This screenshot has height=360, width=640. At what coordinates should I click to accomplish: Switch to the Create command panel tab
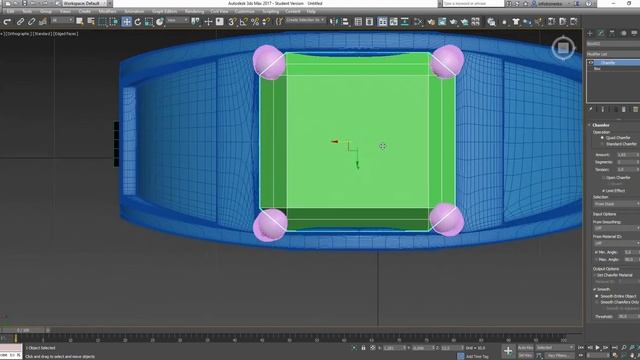point(589,33)
